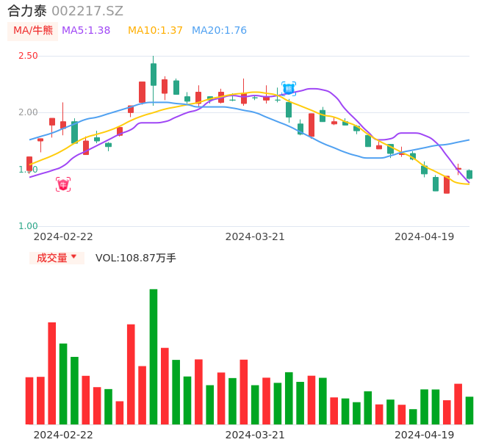Click the VOL:108.87万手 volume readout
The height and width of the screenshot is (445, 504).
click(x=136, y=258)
